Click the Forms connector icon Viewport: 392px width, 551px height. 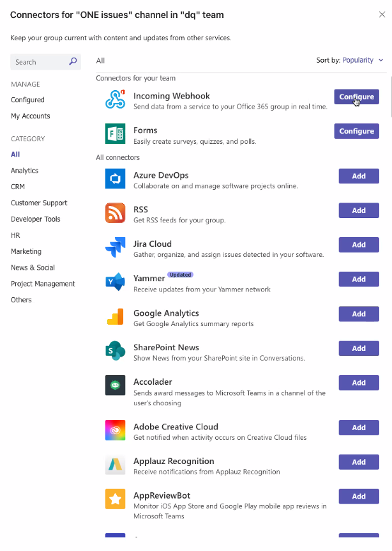point(115,134)
